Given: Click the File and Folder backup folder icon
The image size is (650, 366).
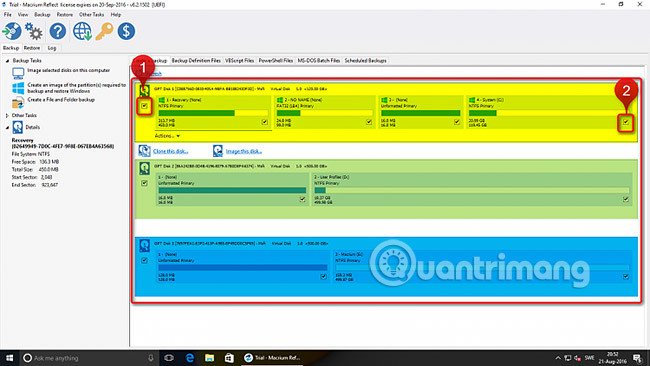Looking at the screenshot, I should click(x=18, y=102).
